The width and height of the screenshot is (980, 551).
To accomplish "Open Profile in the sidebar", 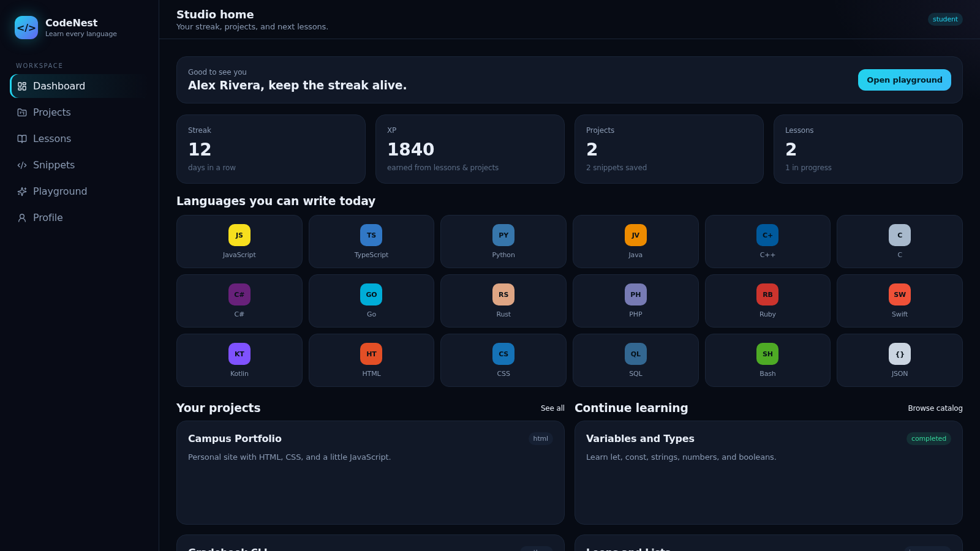I will (x=80, y=218).
